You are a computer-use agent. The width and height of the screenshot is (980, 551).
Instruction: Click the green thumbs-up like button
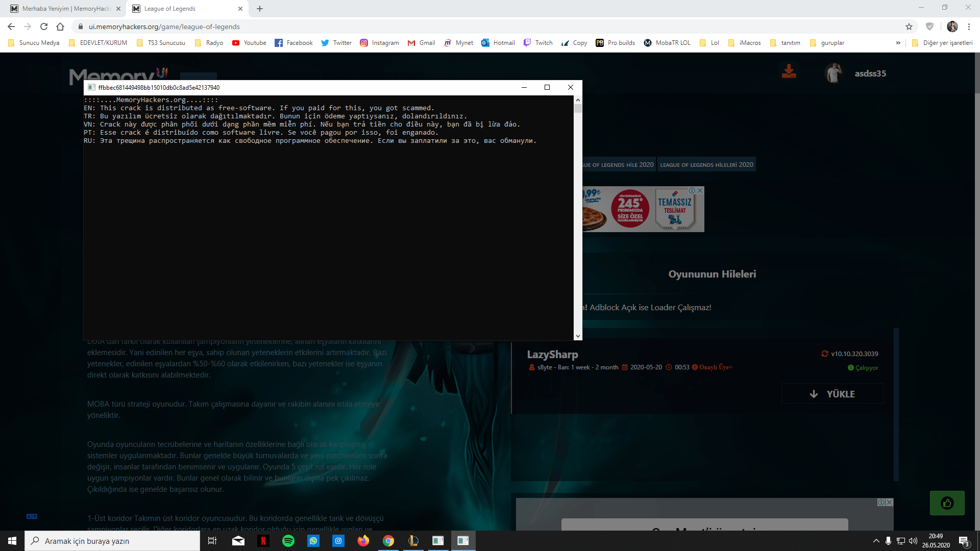click(947, 503)
